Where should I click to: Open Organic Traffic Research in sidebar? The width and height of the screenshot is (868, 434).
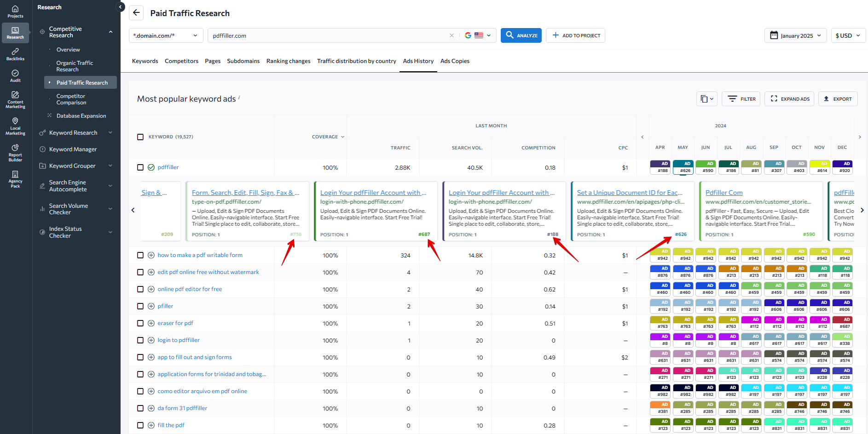tap(75, 66)
